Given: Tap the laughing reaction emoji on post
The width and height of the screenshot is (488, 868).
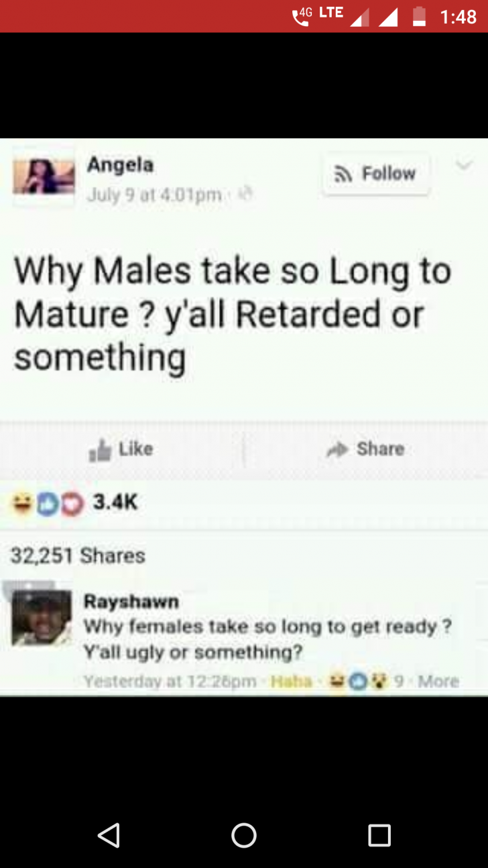Looking at the screenshot, I should pyautogui.click(x=21, y=502).
